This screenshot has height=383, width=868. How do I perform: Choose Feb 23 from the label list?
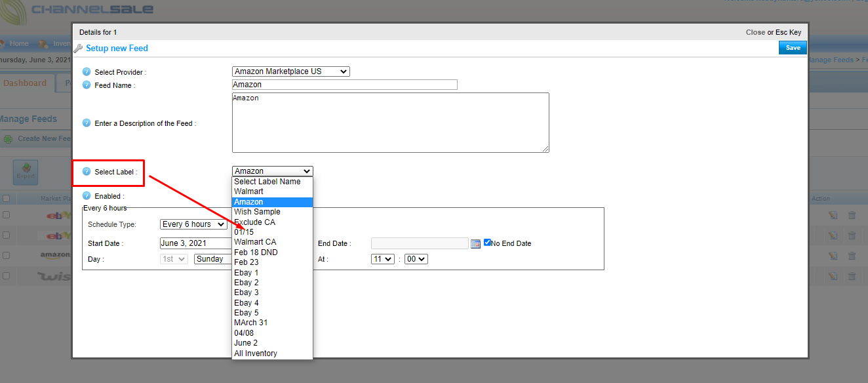pyautogui.click(x=273, y=262)
